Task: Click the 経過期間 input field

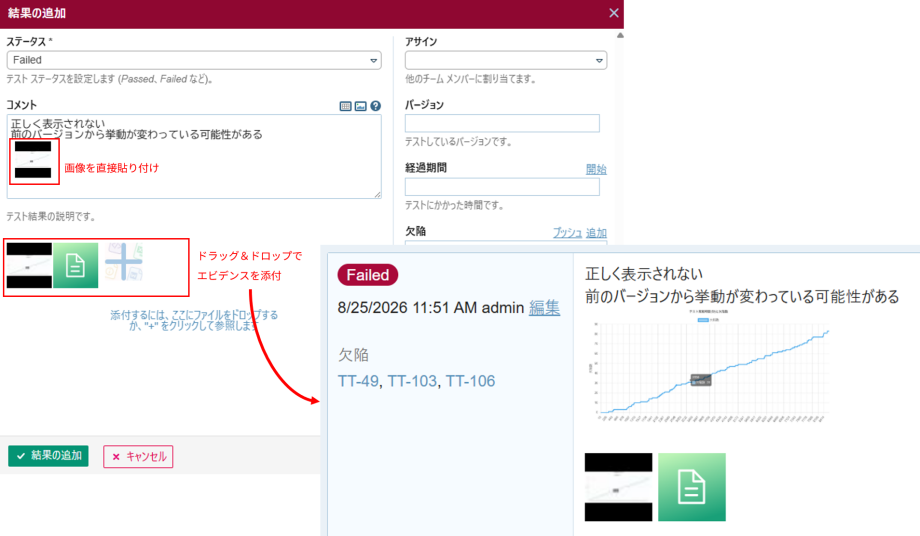Action: pyautogui.click(x=502, y=186)
